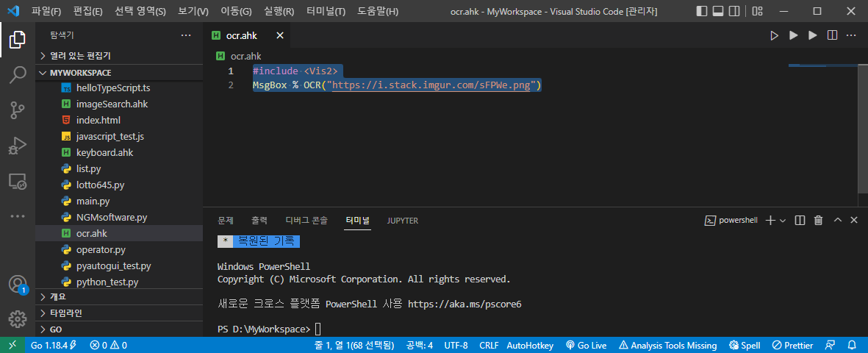Image resolution: width=868 pixels, height=353 pixels.
Task: Toggle Spell checker in status bar
Action: pos(745,345)
